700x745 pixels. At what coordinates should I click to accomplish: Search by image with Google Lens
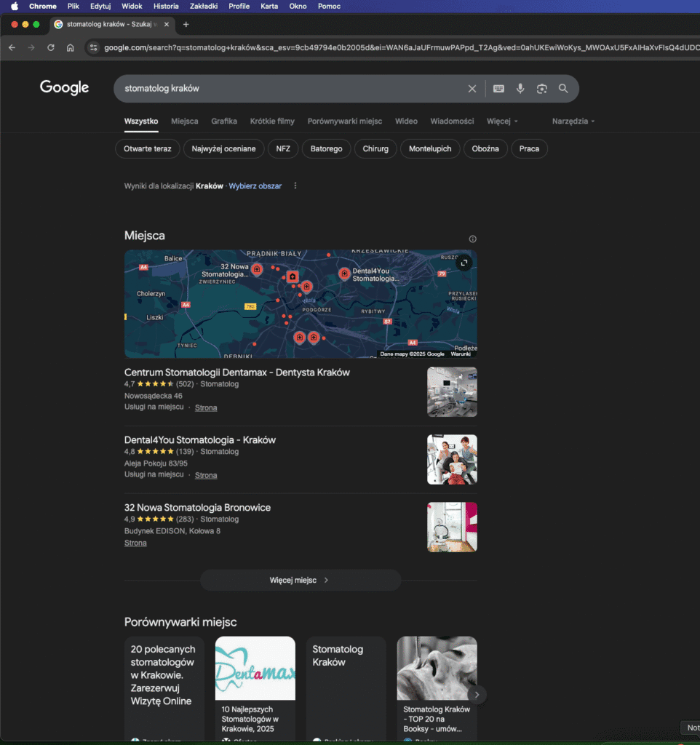click(x=542, y=88)
